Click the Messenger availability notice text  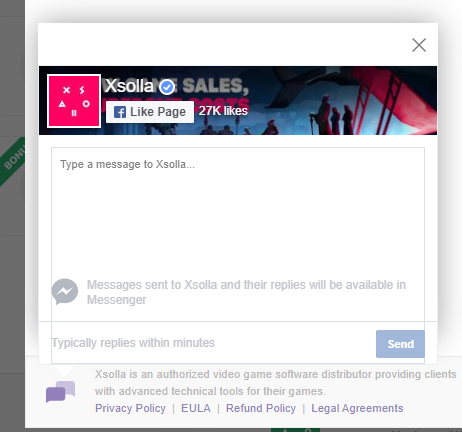pos(246,292)
